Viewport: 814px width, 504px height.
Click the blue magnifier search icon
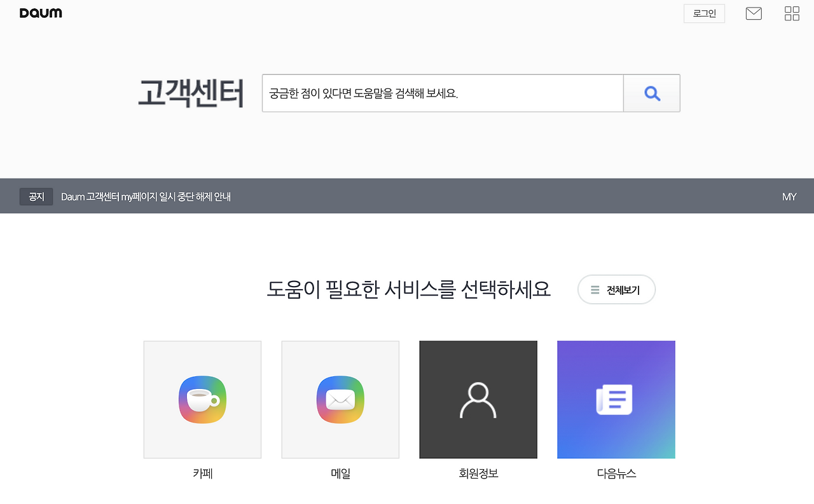[651, 93]
